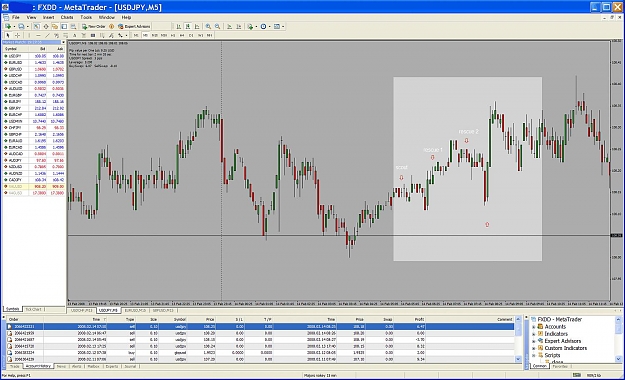Expand the Custom Indicators node in Navigator
This screenshot has width=625, height=380.
click(534, 348)
